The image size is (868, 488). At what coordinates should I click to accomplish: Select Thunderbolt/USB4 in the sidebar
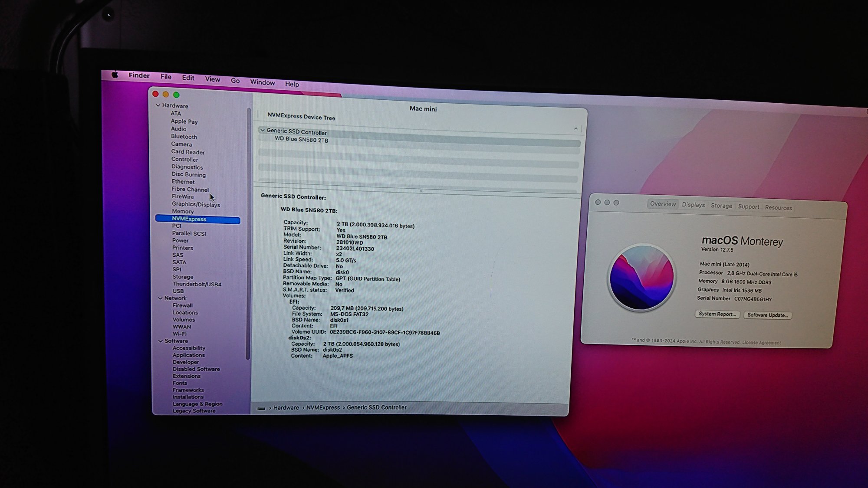coord(197,284)
